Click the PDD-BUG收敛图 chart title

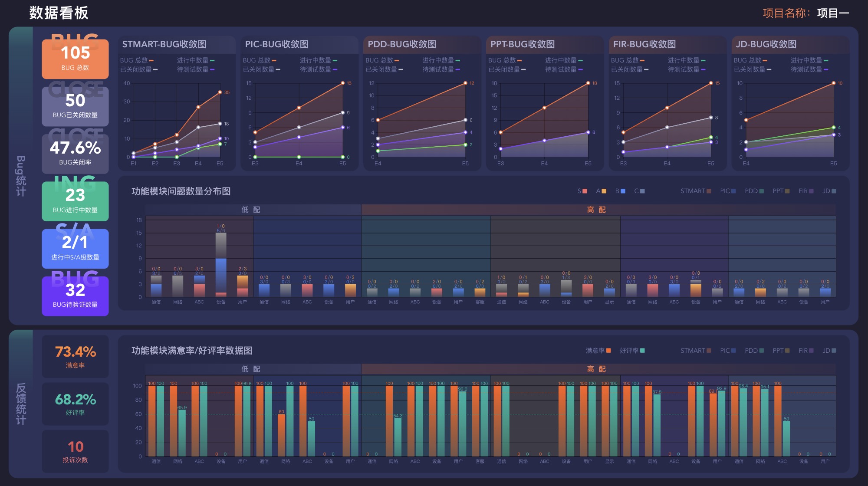[401, 44]
